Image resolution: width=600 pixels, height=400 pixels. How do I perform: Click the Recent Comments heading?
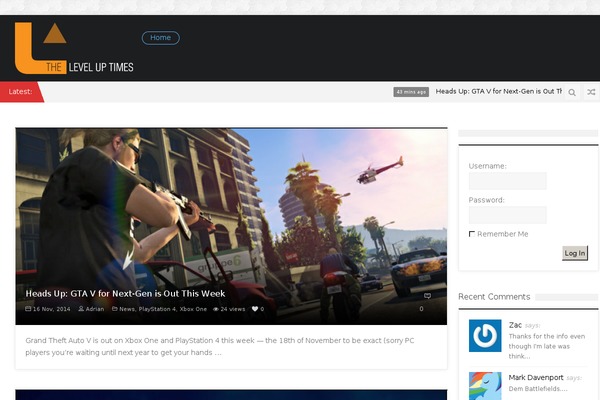[494, 297]
